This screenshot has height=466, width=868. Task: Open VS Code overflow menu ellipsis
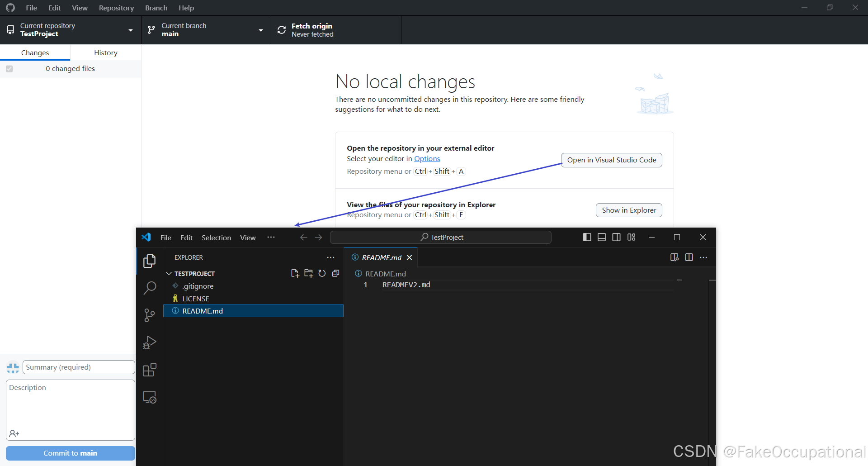[x=271, y=237]
